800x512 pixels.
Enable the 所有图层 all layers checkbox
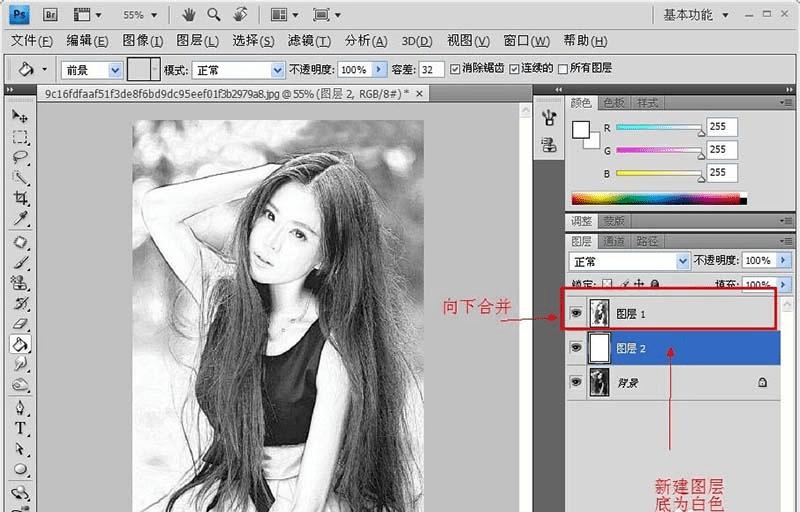pos(563,69)
